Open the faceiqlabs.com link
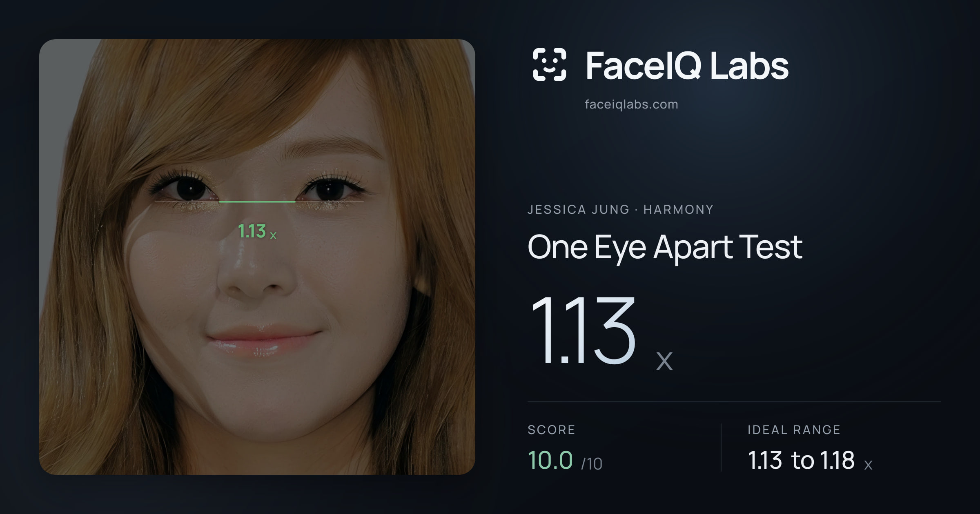Viewport: 980px width, 514px height. (631, 104)
